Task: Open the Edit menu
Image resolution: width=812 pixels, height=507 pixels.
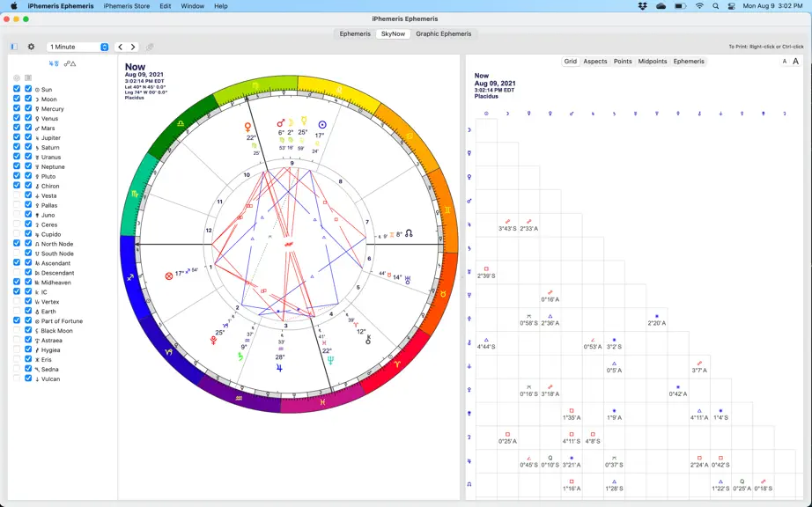Action: point(166,6)
